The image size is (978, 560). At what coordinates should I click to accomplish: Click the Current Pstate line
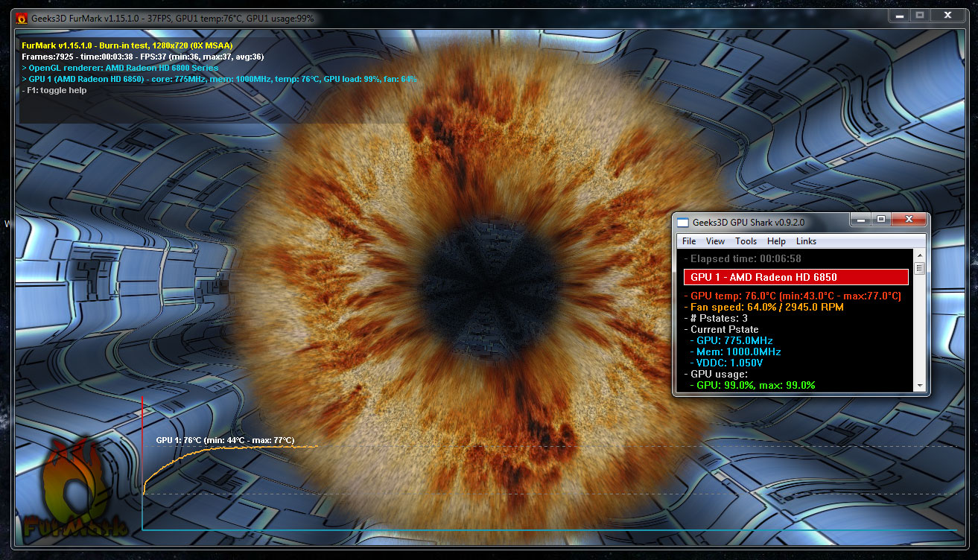point(721,329)
